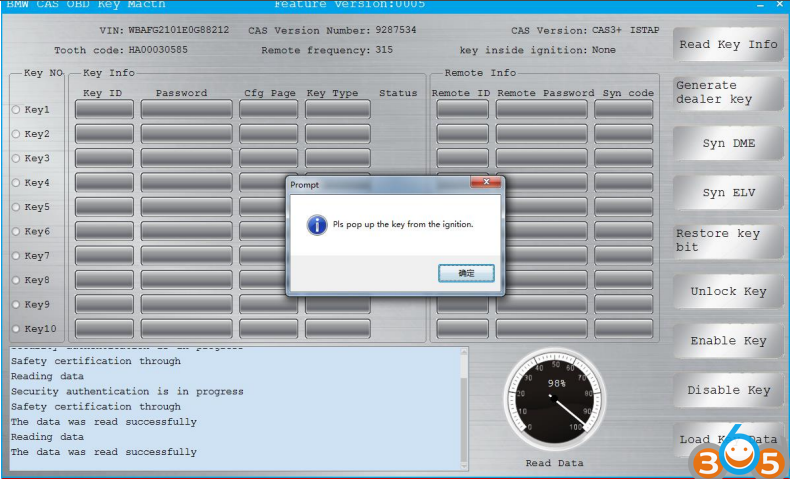Click the Syn ELV button
This screenshot has width=790, height=479.
click(727, 193)
